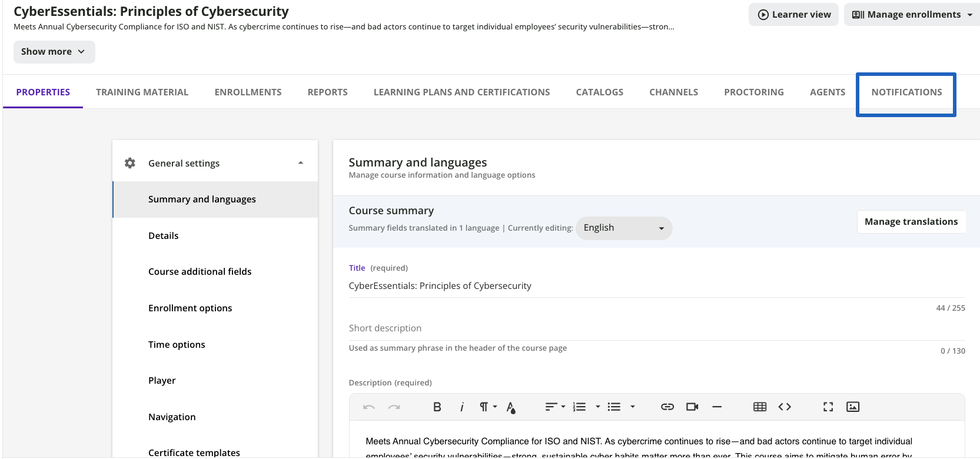Open unordered list style dropdown arrow
980x459 pixels.
633,407
